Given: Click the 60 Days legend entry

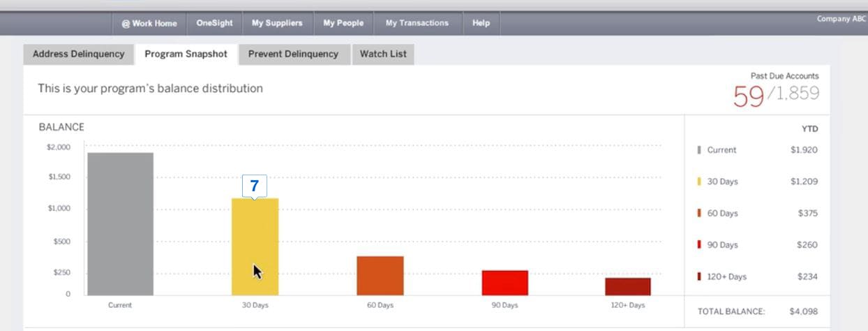Looking at the screenshot, I should [722, 213].
